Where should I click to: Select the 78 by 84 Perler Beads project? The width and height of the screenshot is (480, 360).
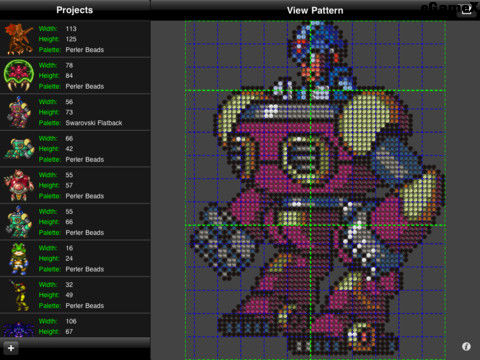coord(75,76)
